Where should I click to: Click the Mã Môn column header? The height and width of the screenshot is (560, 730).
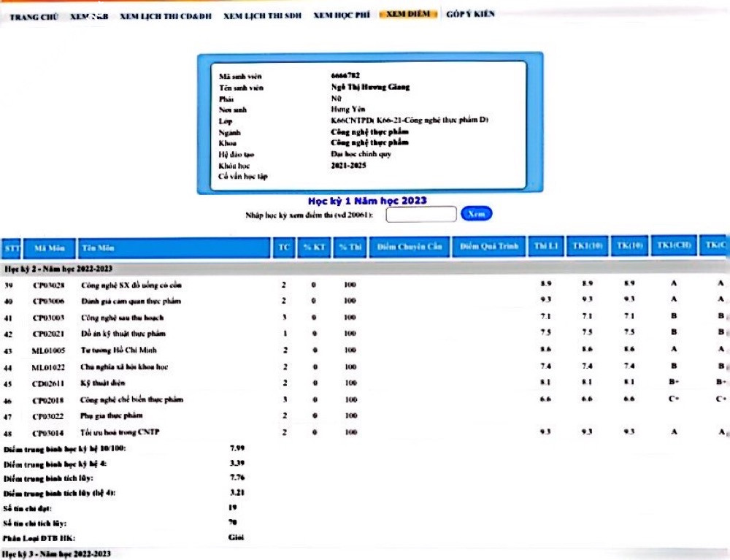click(x=50, y=248)
